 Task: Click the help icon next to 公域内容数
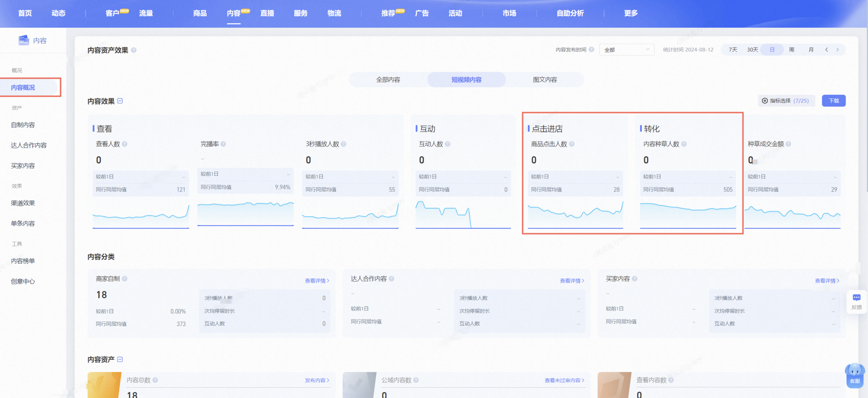[416, 380]
